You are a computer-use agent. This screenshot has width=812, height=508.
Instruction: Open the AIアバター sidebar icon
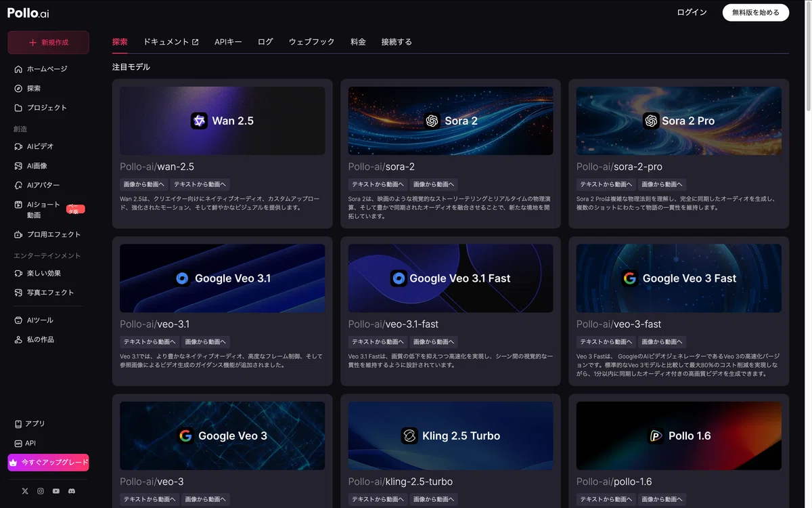tap(18, 185)
